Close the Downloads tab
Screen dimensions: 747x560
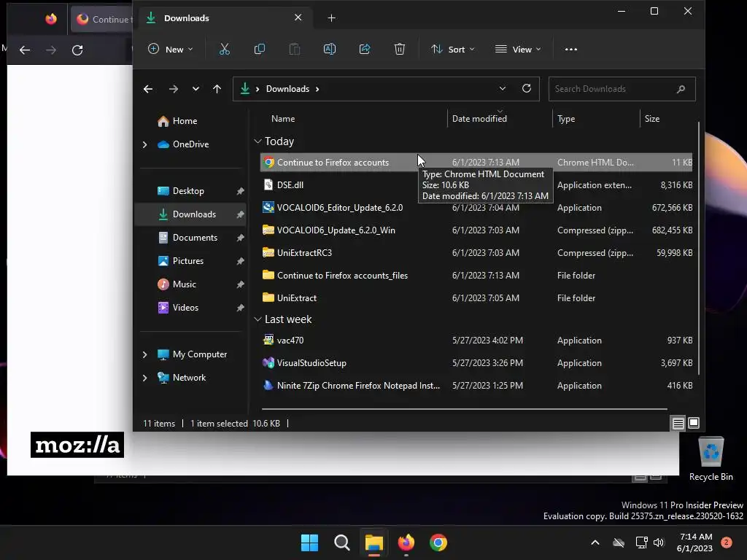[298, 17]
